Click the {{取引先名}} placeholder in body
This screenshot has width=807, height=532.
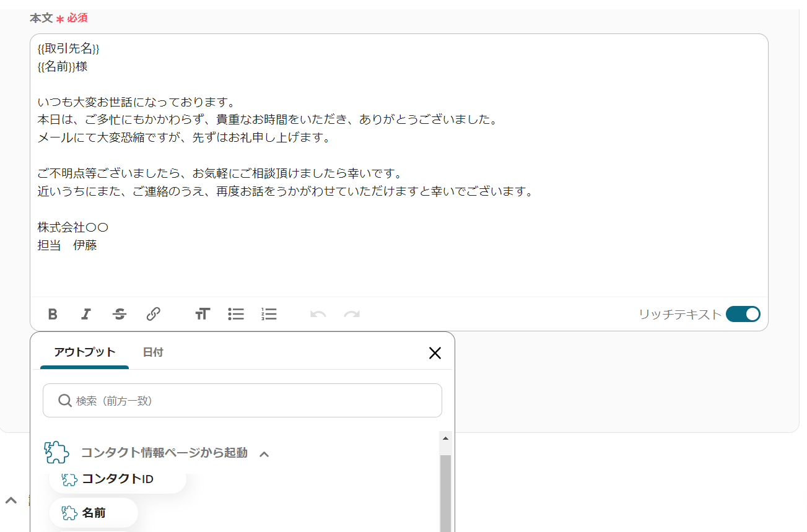coord(68,48)
